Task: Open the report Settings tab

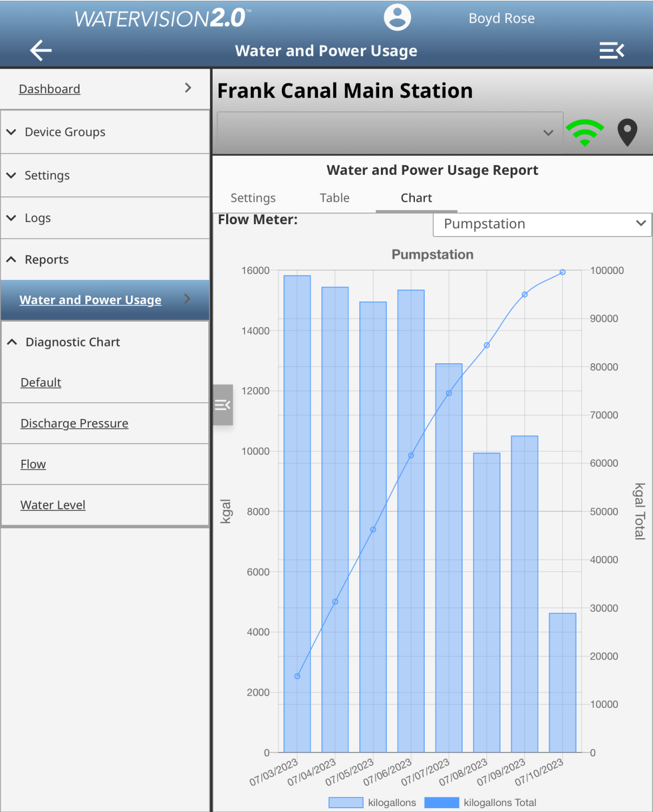Action: (x=253, y=198)
